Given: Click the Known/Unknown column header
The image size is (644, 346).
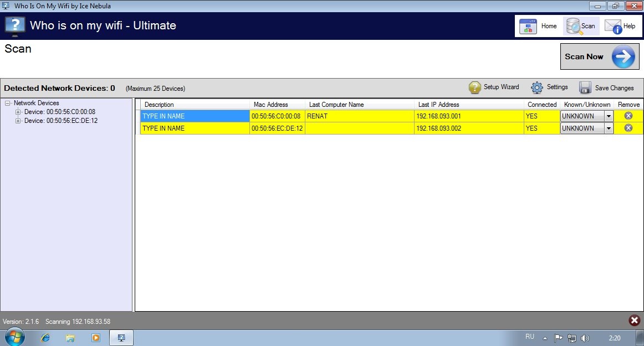Looking at the screenshot, I should (x=587, y=104).
